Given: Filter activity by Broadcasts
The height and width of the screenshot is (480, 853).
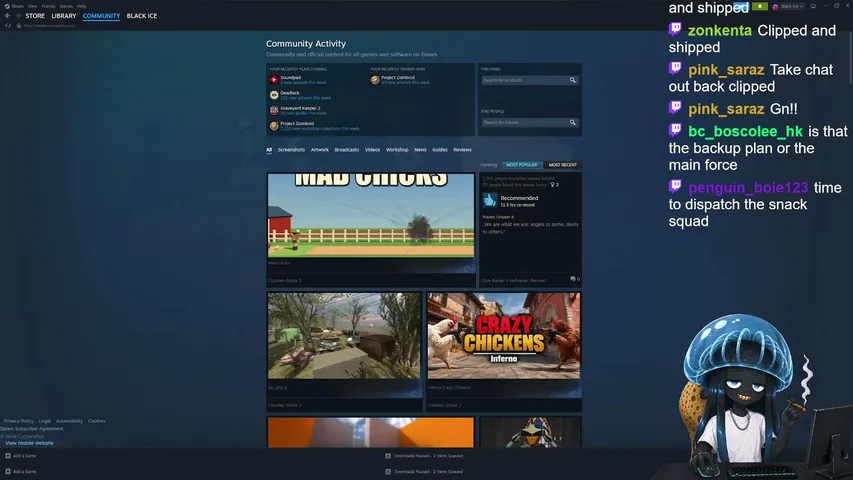Looking at the screenshot, I should point(347,150).
